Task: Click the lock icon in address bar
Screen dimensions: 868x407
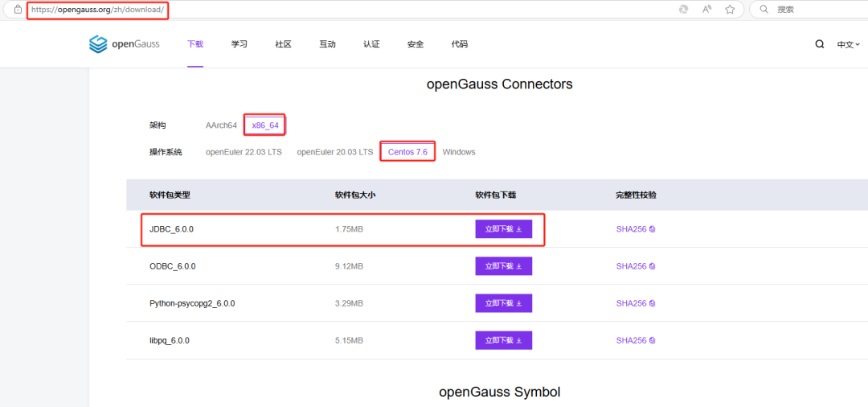Action: tap(17, 10)
